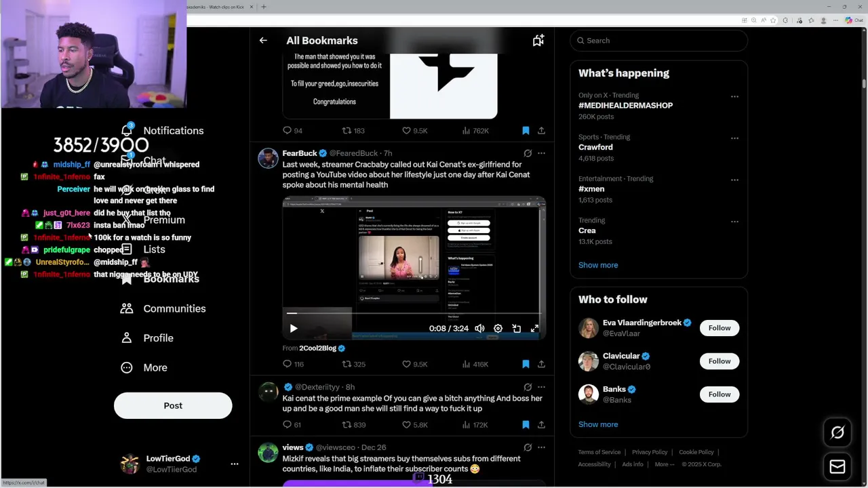Open Bookmarks in the sidebar
Image resolution: width=868 pixels, height=488 pixels.
click(x=160, y=279)
